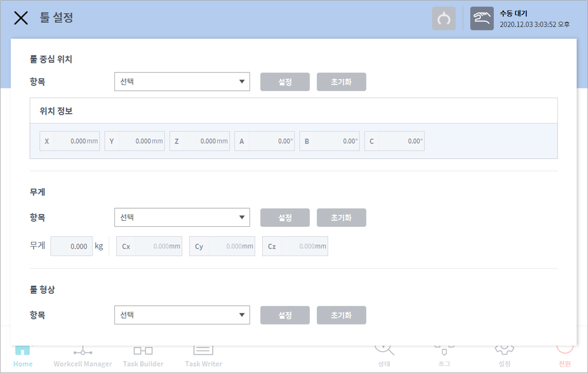
Task: Click the Cx center of gravity field
Action: 157,247
